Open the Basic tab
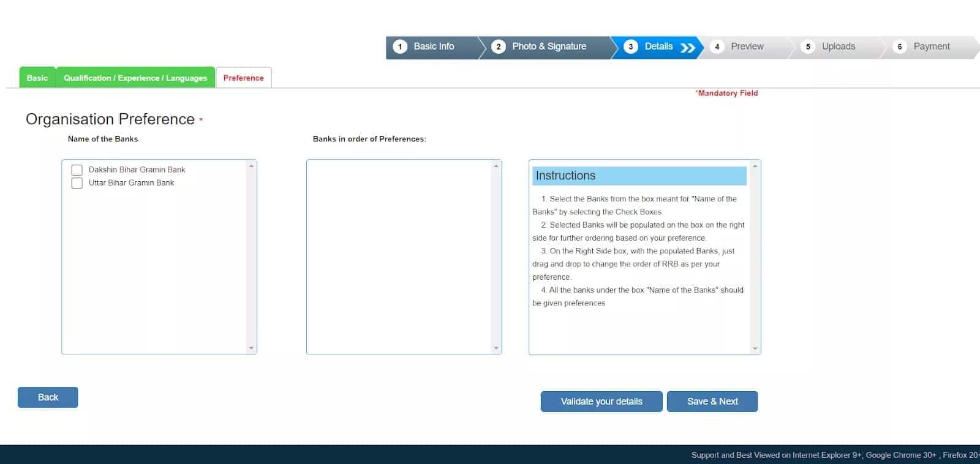 (37, 78)
